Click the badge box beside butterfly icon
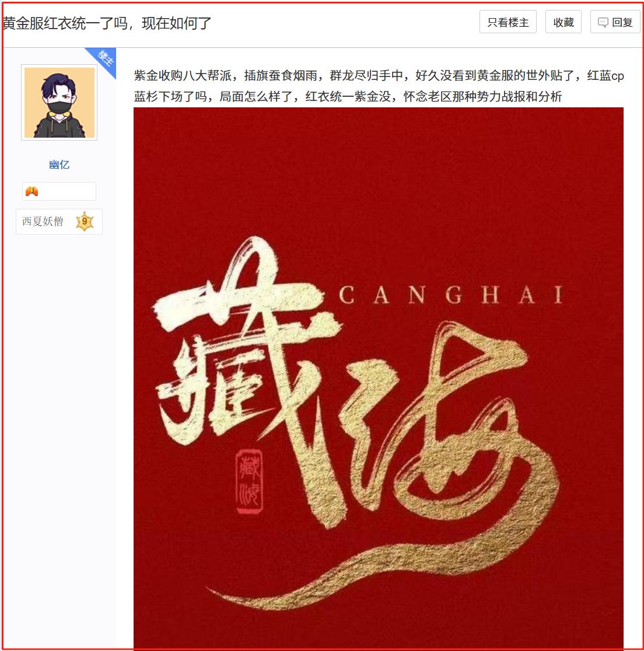 click(x=59, y=191)
